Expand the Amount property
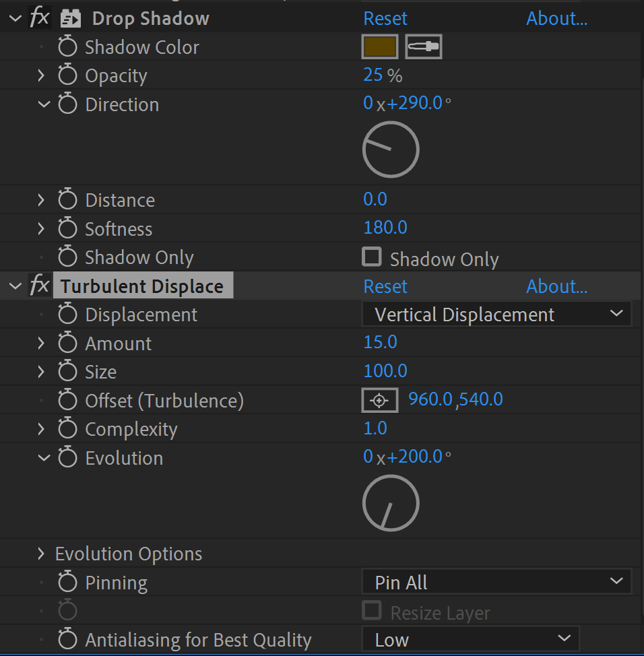644x656 pixels. [41, 343]
